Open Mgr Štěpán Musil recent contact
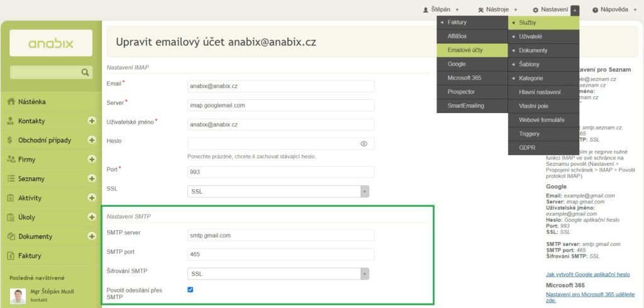 pos(53,292)
